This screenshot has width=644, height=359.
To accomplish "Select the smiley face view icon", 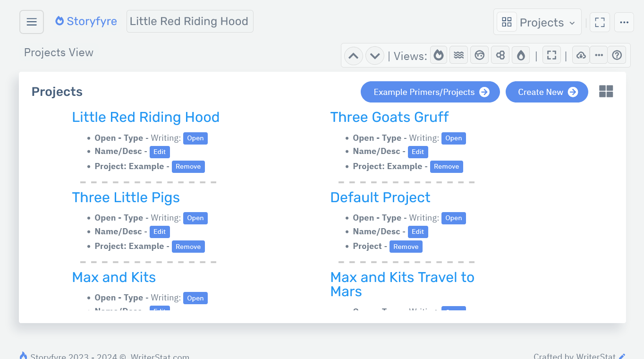I will [479, 55].
